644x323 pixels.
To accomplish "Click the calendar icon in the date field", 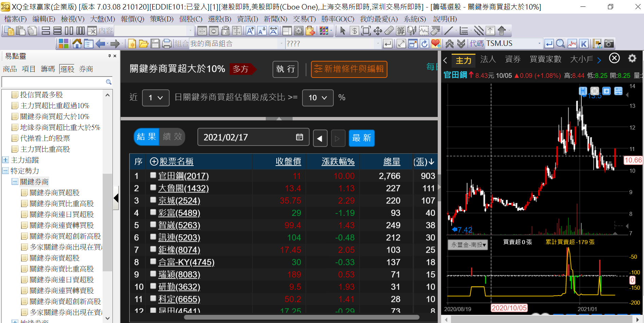I will click(x=299, y=137).
